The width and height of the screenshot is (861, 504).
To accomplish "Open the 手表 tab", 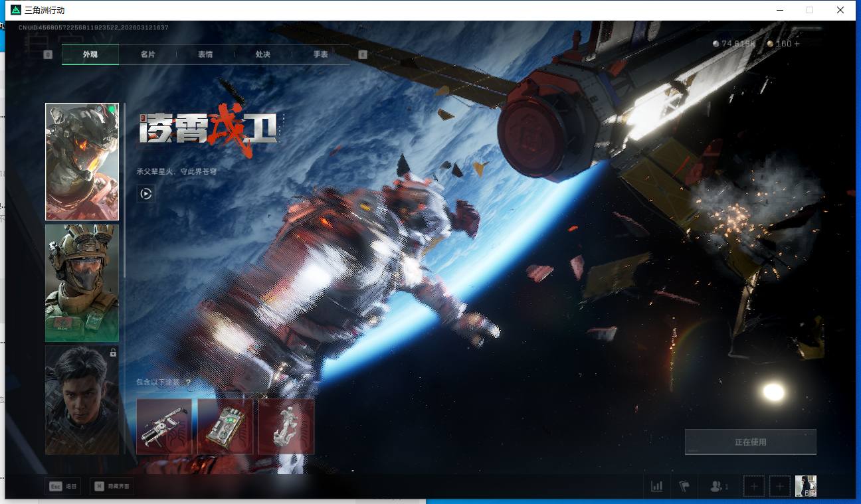I will point(320,54).
